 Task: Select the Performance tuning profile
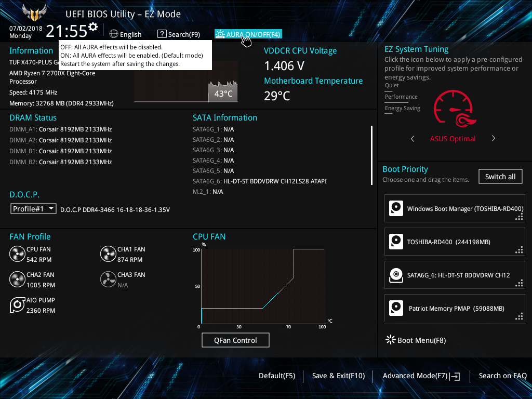401,97
